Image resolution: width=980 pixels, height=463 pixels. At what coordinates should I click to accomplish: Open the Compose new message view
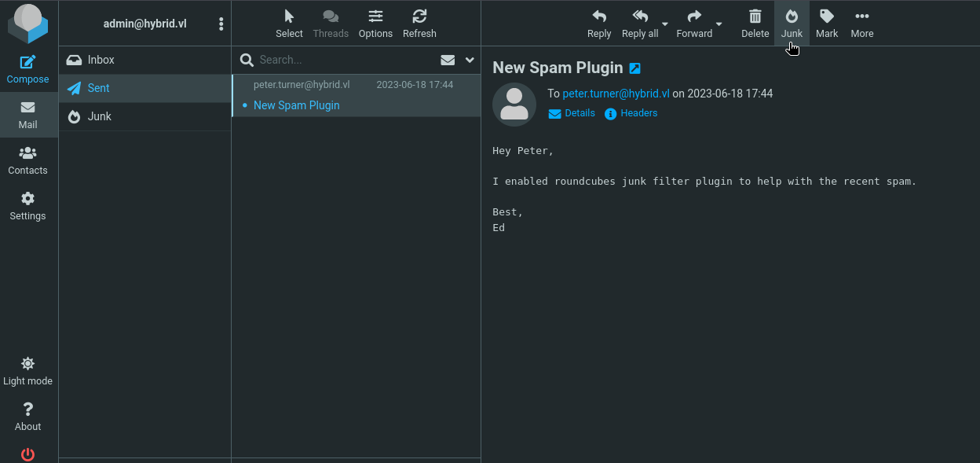(x=27, y=69)
